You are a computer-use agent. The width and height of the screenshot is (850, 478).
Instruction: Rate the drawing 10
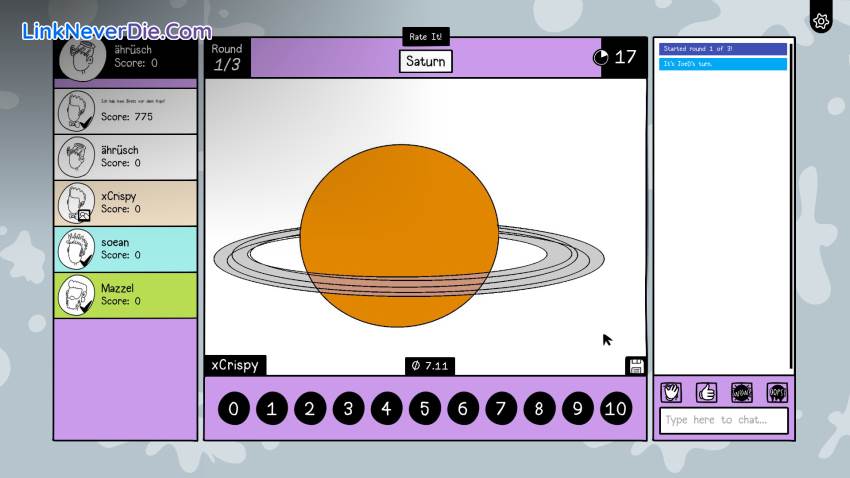pos(616,408)
